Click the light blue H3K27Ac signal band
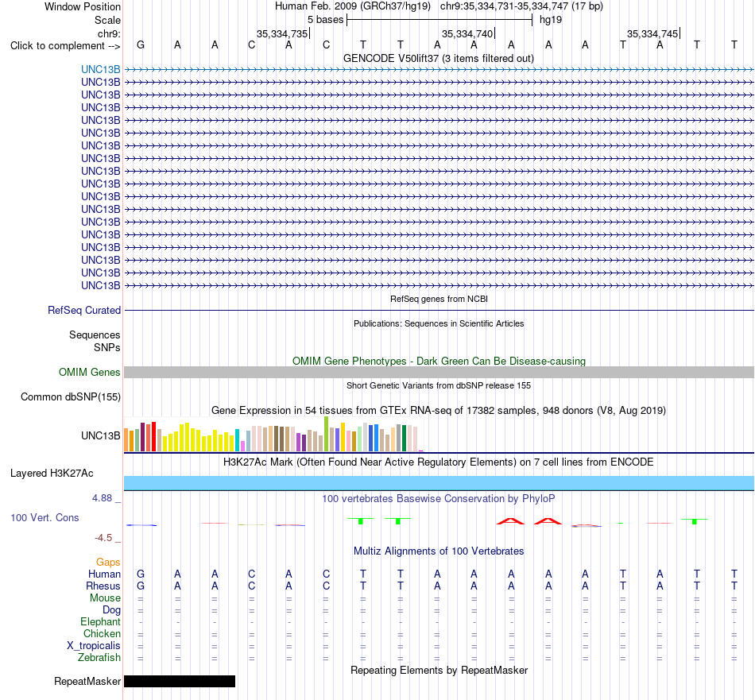755x700 pixels. pyautogui.click(x=439, y=483)
